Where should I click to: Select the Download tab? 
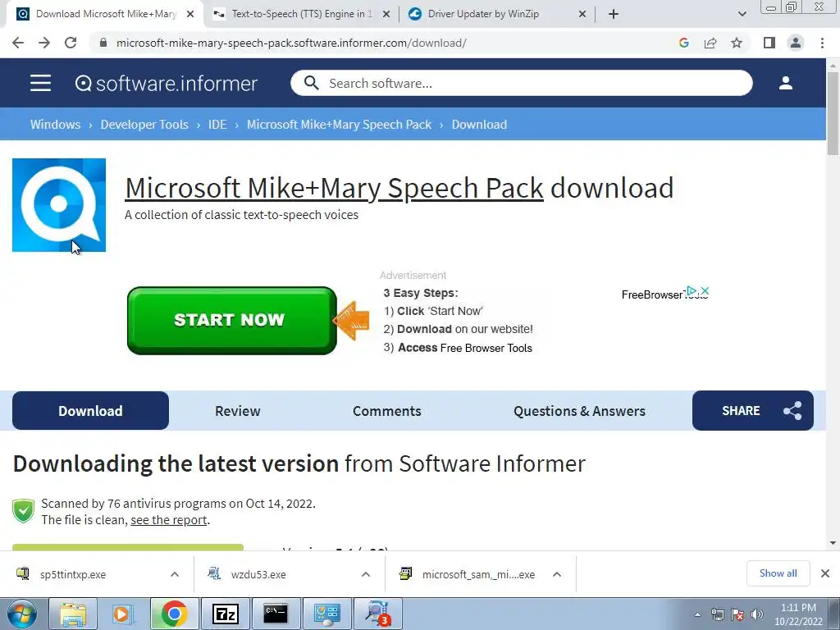click(x=90, y=410)
